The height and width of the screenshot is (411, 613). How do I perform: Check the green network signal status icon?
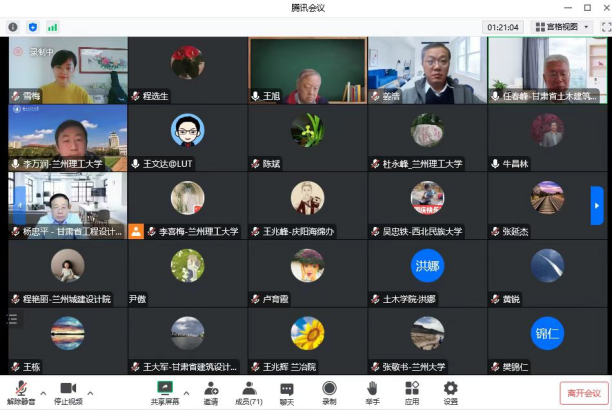coord(52,27)
